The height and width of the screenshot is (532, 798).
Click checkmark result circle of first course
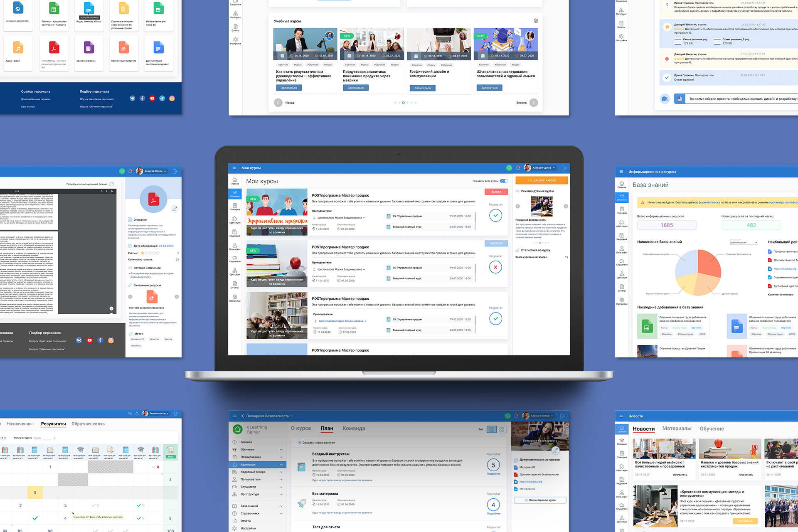tap(495, 215)
